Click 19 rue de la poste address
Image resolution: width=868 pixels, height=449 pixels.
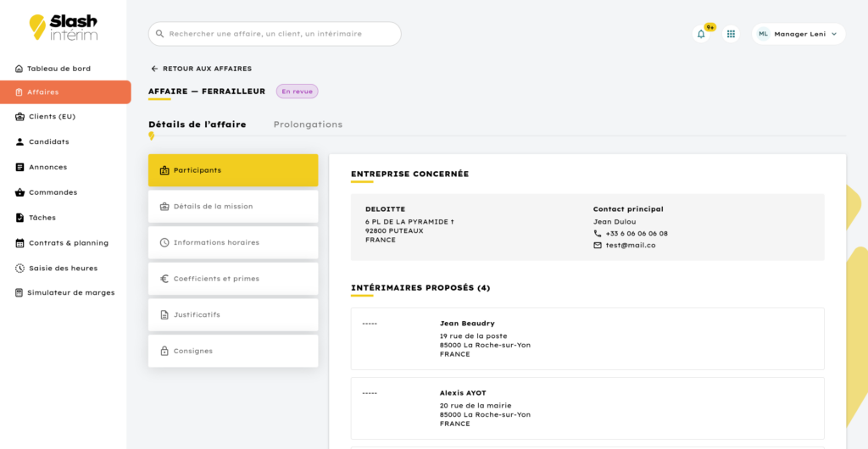pyautogui.click(x=473, y=336)
